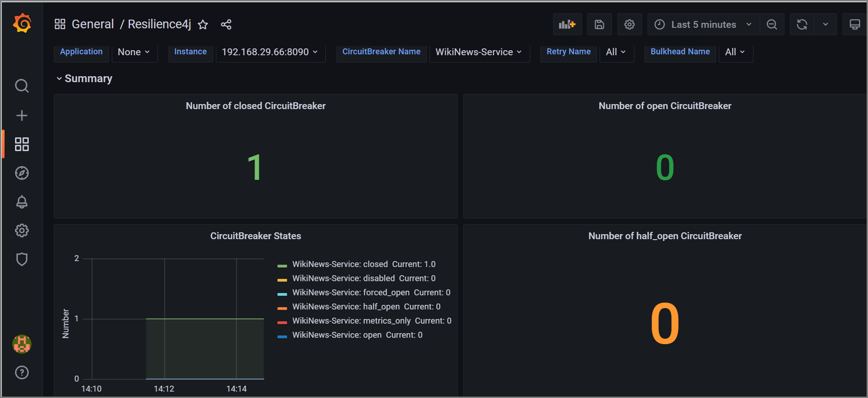Viewport: 868px width, 398px height.
Task: Click the CircuitBreaker States panel title
Action: pos(256,236)
